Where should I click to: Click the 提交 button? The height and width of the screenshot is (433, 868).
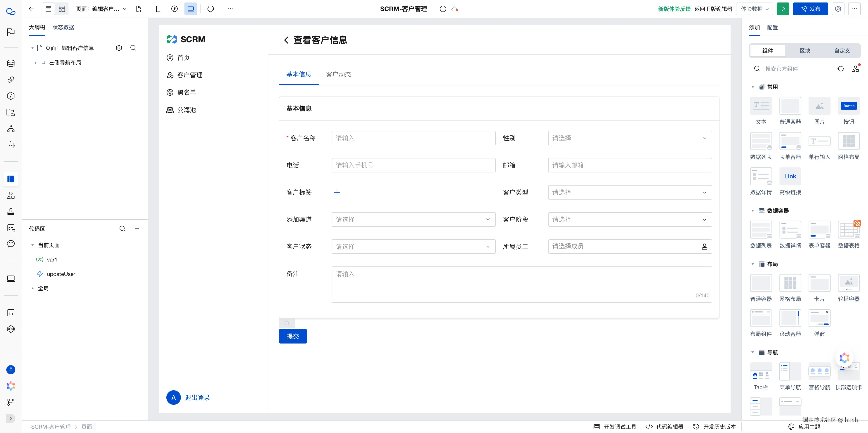point(292,336)
